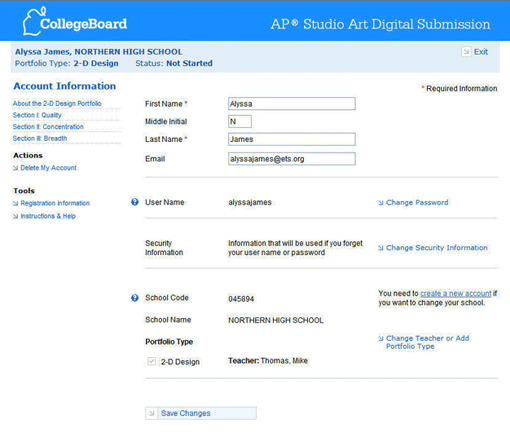
Task: Select Delete My Account action
Action: click(48, 168)
